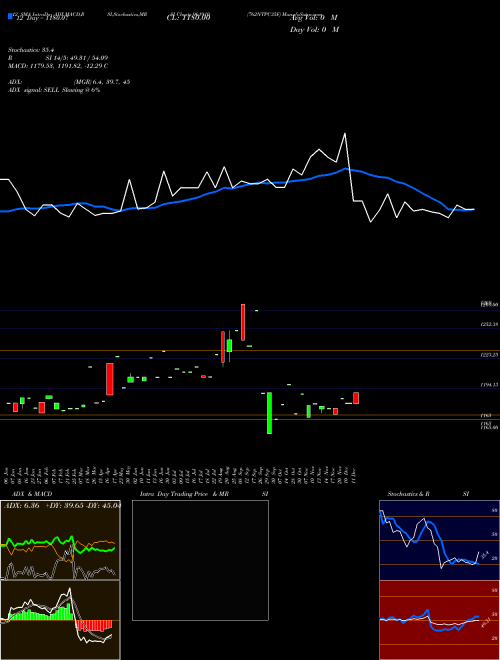Viewport: 500px width, 660px height.
Task: Click the blue 12 Day SMA legend square
Action: pyautogui.click(x=10, y=17)
